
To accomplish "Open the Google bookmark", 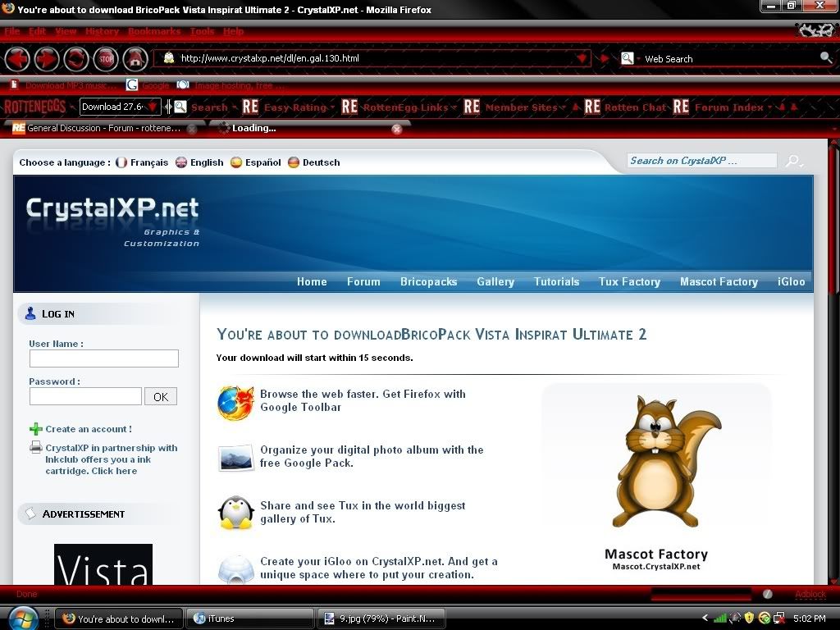I will coord(148,85).
